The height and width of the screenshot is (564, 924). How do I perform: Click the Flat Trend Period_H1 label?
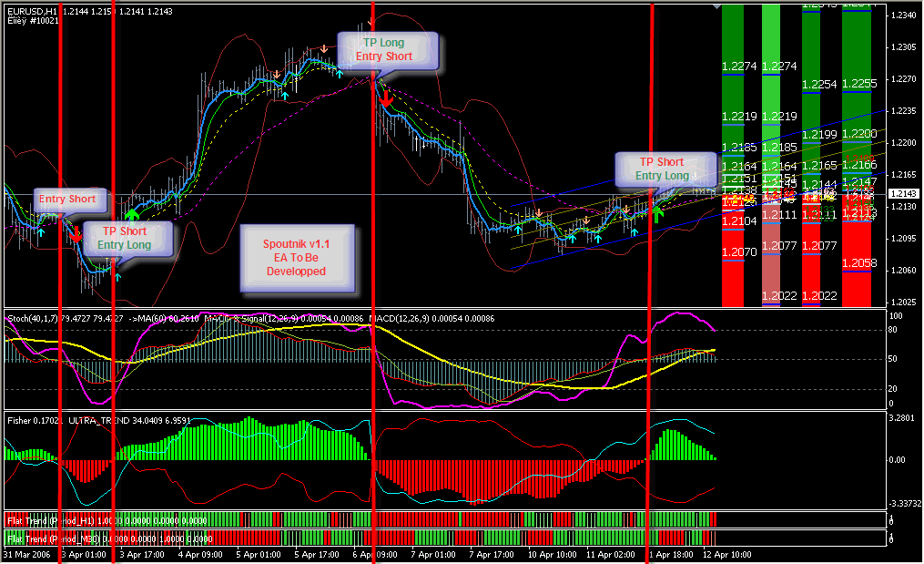[41, 519]
